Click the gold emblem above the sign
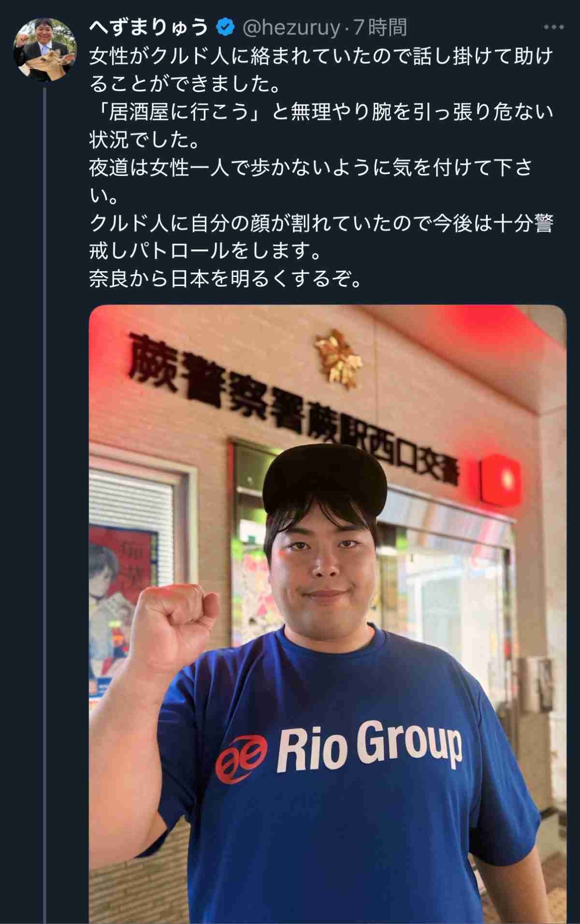 [x=338, y=359]
